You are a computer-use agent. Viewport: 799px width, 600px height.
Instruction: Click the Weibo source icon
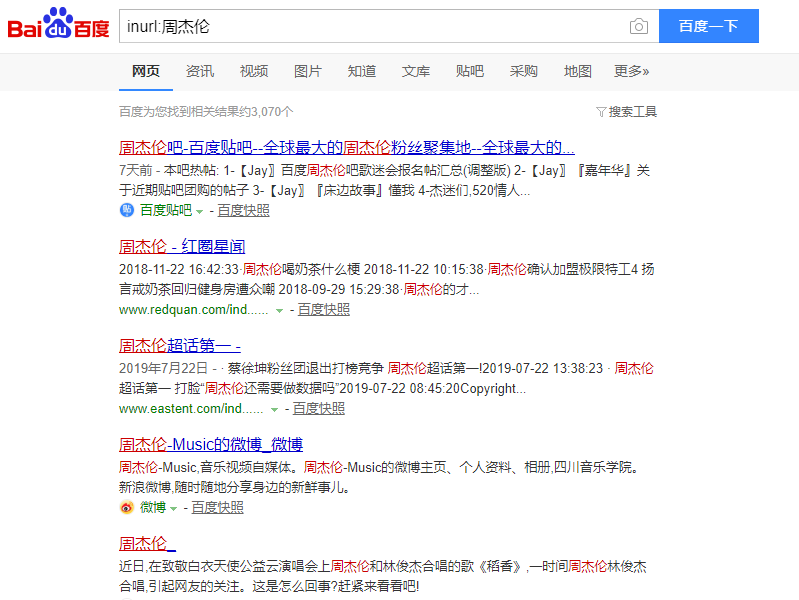(x=126, y=507)
